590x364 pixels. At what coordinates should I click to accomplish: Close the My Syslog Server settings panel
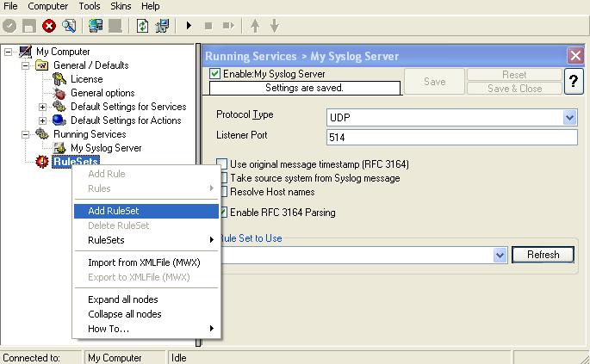point(575,56)
